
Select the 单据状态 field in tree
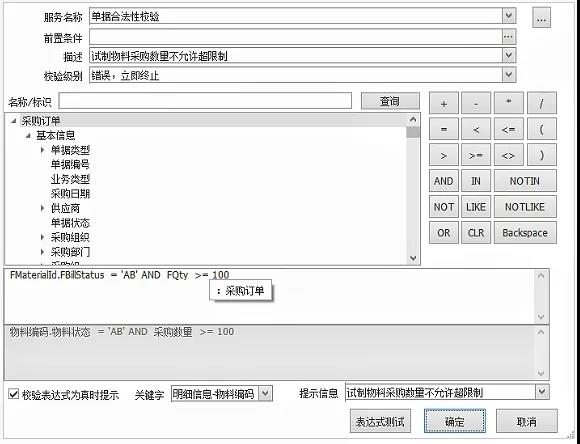click(70, 223)
